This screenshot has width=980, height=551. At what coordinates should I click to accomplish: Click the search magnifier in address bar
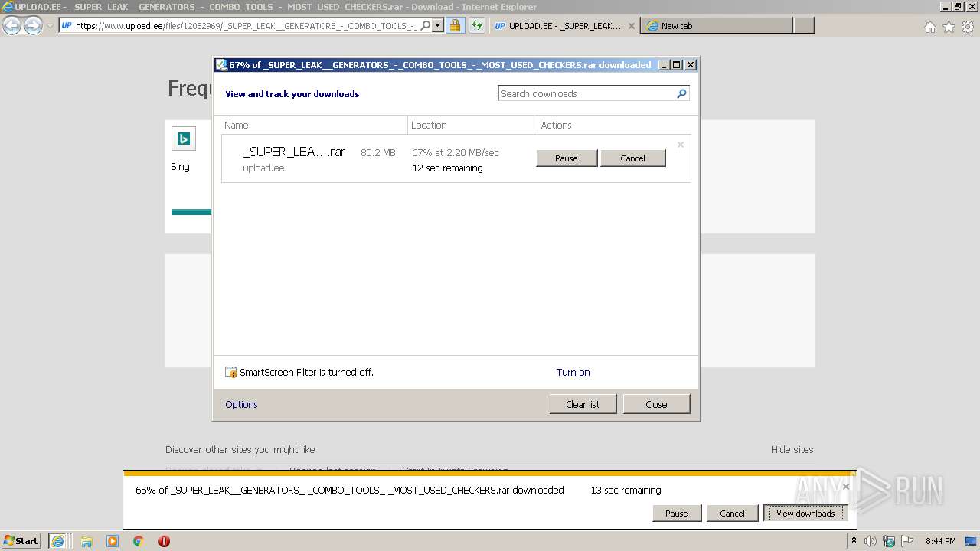click(x=426, y=25)
